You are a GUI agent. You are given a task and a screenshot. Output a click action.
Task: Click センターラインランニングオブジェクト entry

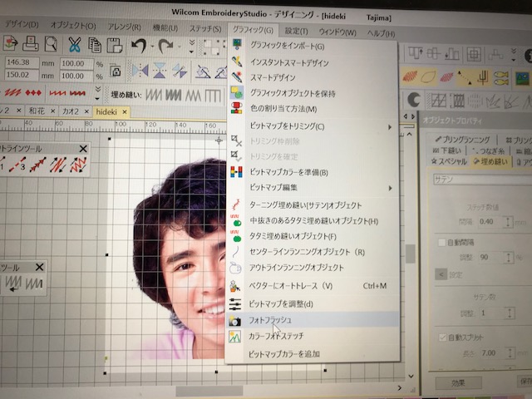click(x=307, y=252)
